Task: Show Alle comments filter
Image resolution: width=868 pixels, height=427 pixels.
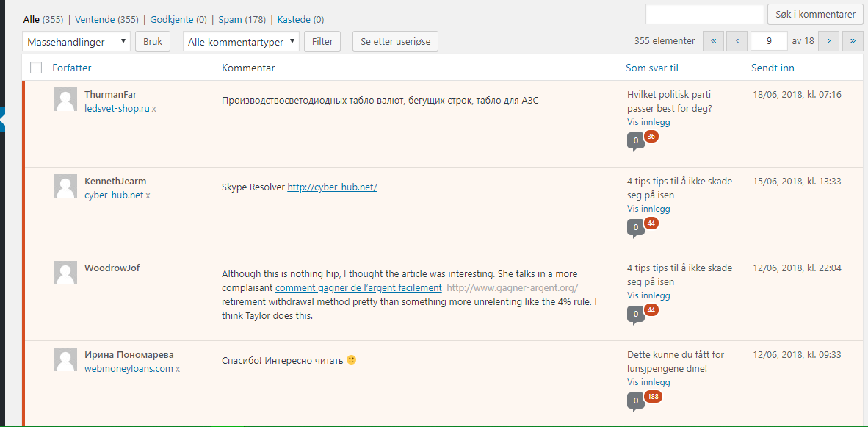Action: click(31, 19)
